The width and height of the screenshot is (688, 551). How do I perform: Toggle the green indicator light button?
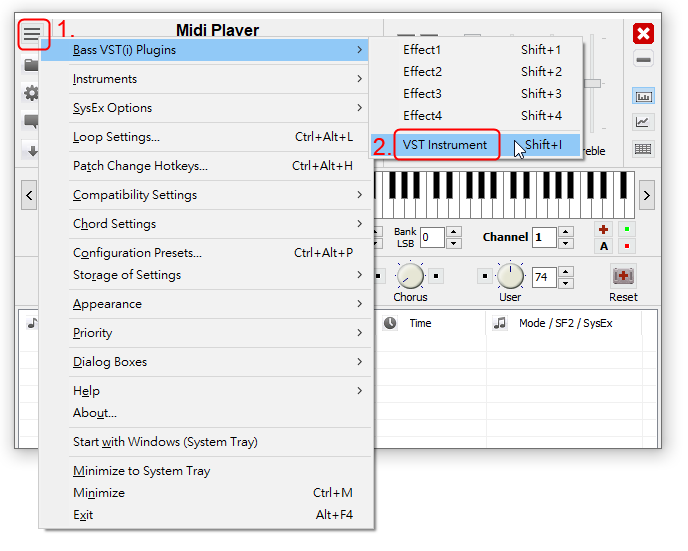click(627, 229)
